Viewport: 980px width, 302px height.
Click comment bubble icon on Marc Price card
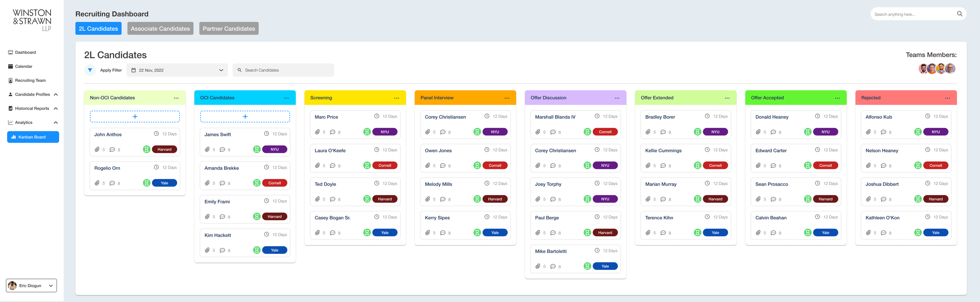pyautogui.click(x=332, y=132)
